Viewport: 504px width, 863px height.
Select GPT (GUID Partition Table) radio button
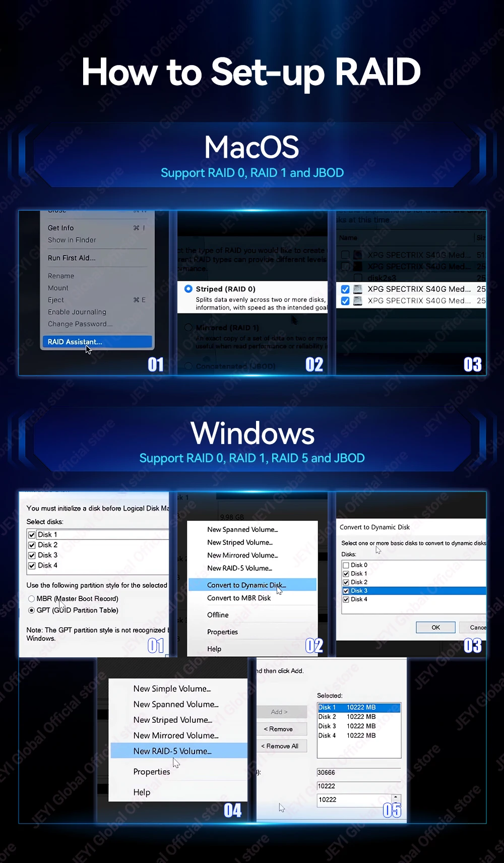(x=32, y=610)
